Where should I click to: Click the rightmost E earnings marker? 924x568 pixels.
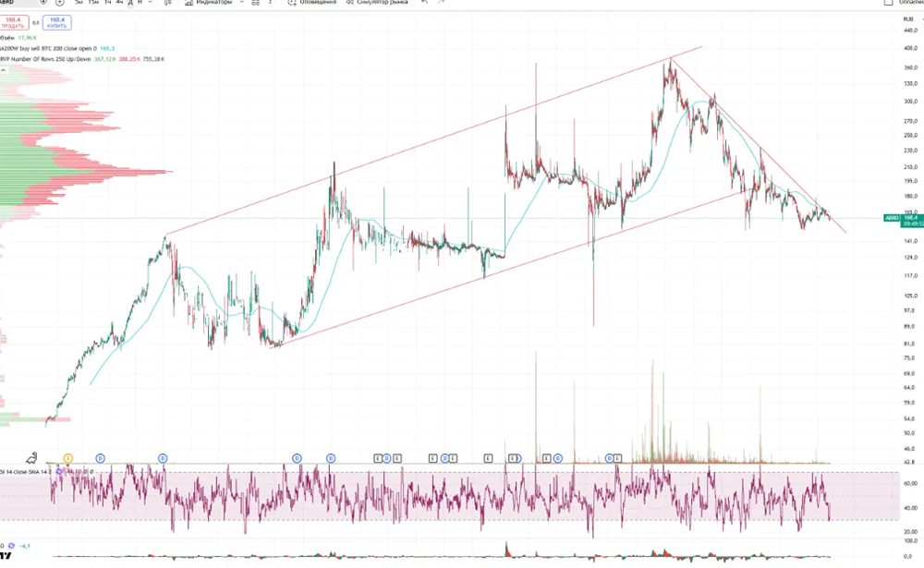click(x=617, y=458)
